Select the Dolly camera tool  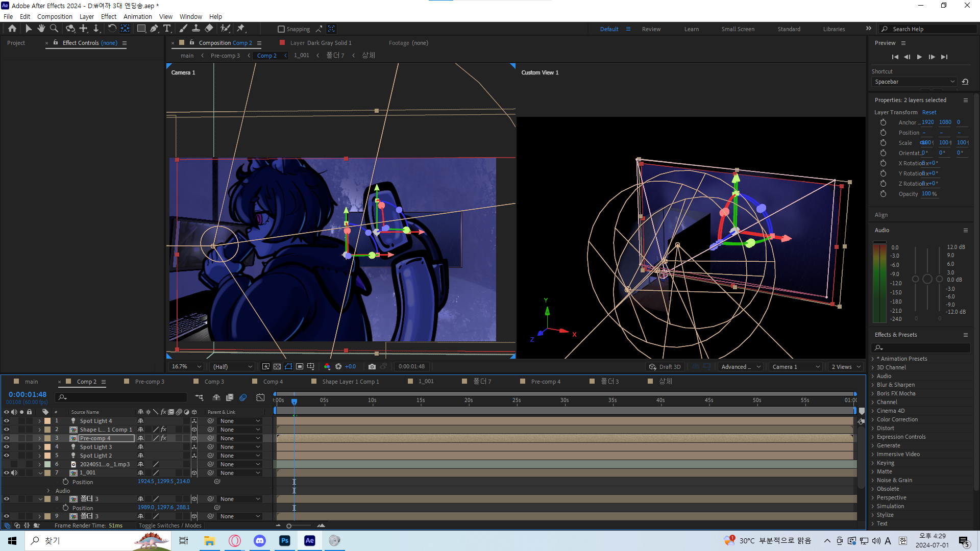[x=96, y=29]
